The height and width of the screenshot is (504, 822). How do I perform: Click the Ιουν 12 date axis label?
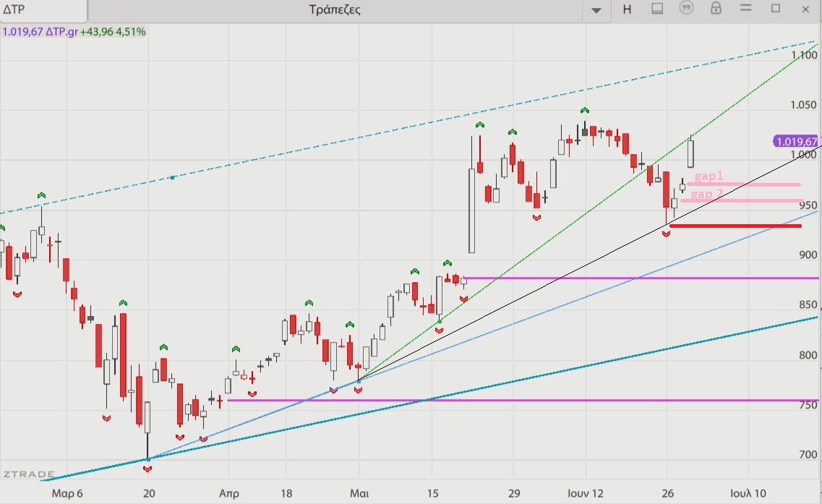coord(584,493)
